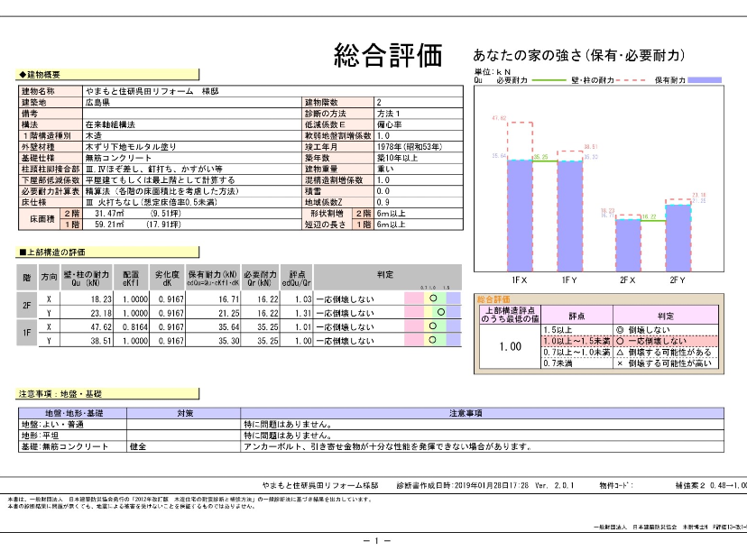Click the 補強案2 footer label
The height and width of the screenshot is (560, 747).
click(690, 485)
